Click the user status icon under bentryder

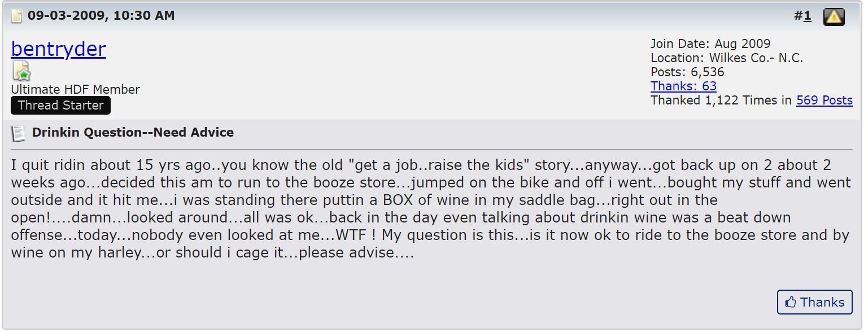pos(21,71)
